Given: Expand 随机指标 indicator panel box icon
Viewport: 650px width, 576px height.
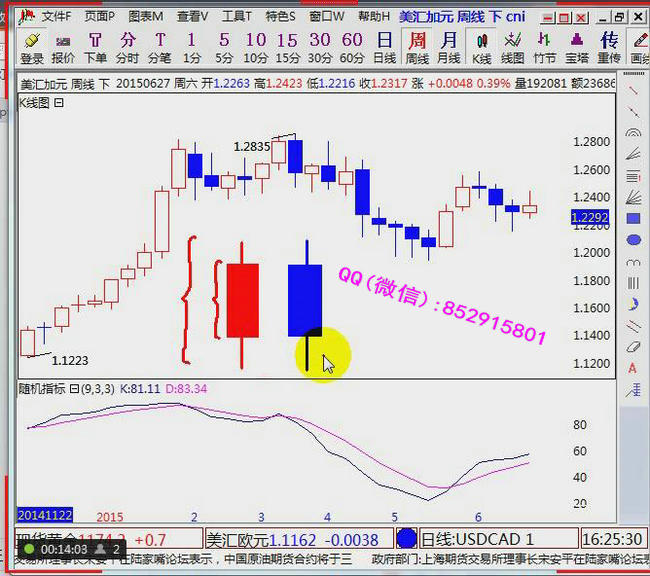Looking at the screenshot, I should pyautogui.click(x=73, y=387).
